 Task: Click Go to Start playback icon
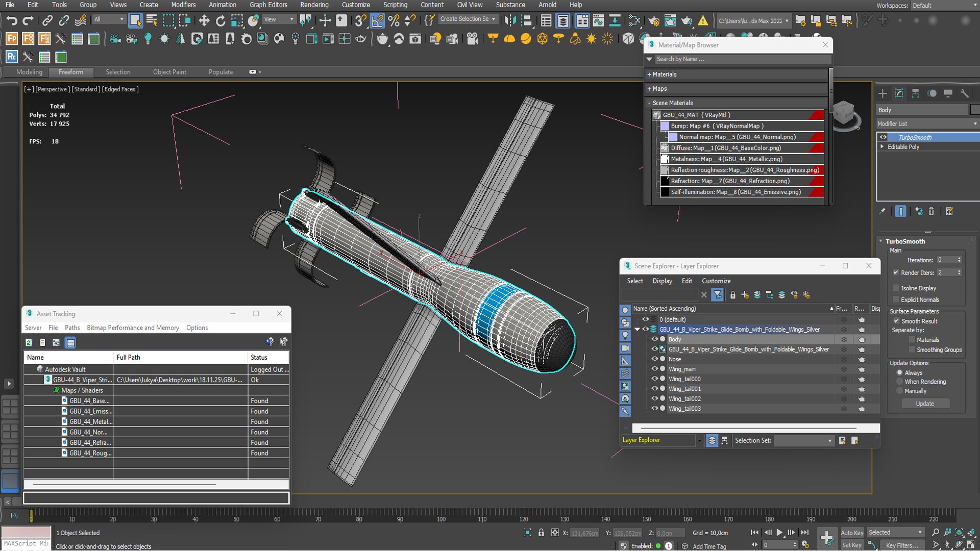point(754,532)
